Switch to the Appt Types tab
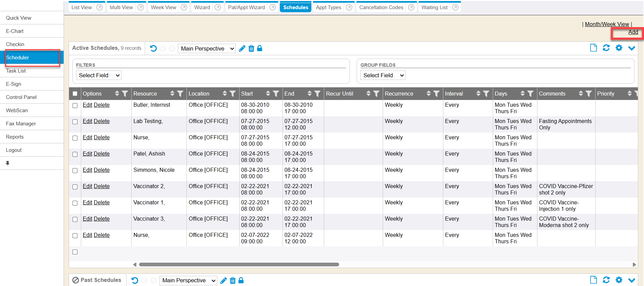Screen dimensions: 644x286 click(328, 7)
